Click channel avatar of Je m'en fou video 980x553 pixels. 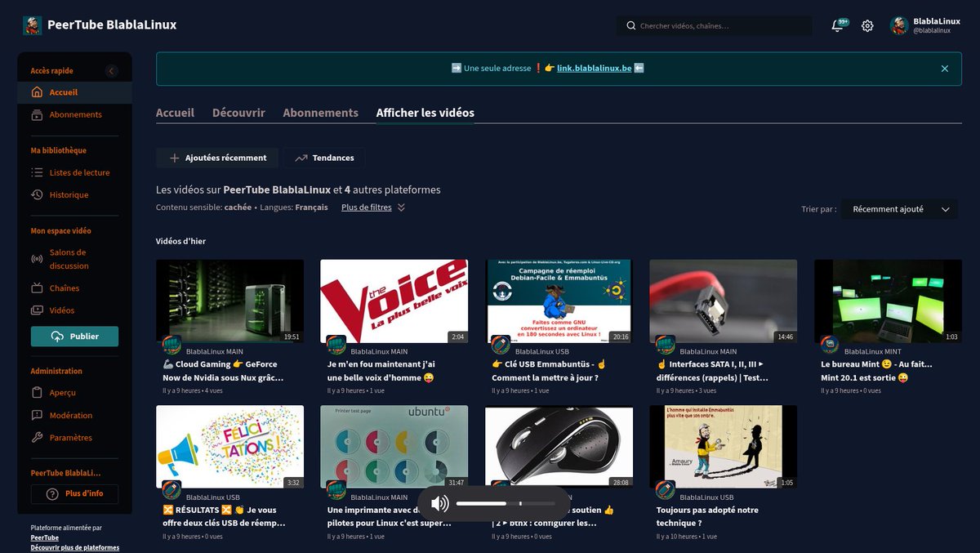[x=336, y=345]
